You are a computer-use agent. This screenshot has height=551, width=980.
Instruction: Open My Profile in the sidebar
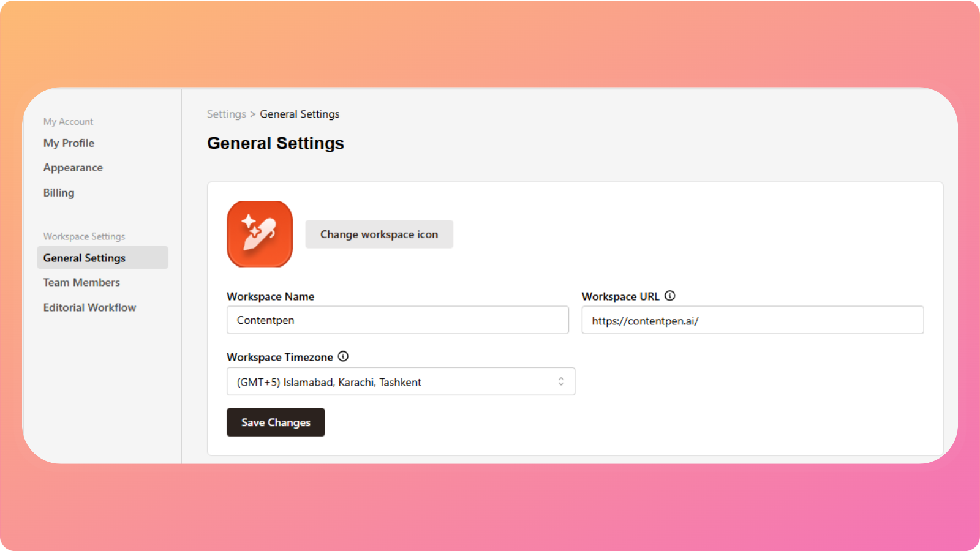point(69,143)
